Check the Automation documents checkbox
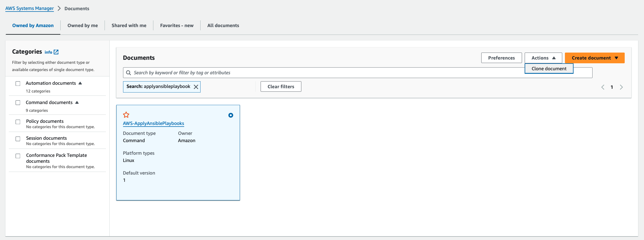The width and height of the screenshot is (644, 240). 18,83
